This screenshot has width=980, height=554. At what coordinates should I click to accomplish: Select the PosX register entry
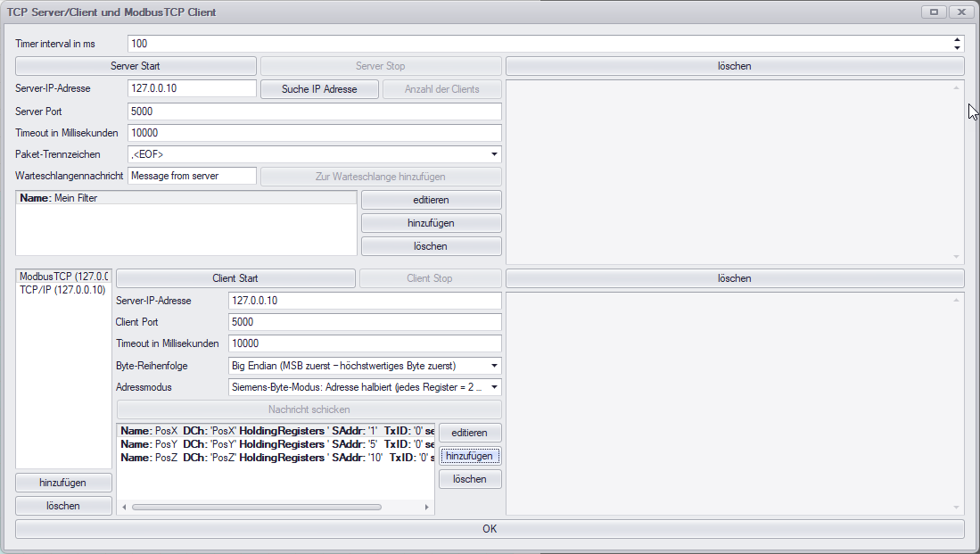coord(268,430)
